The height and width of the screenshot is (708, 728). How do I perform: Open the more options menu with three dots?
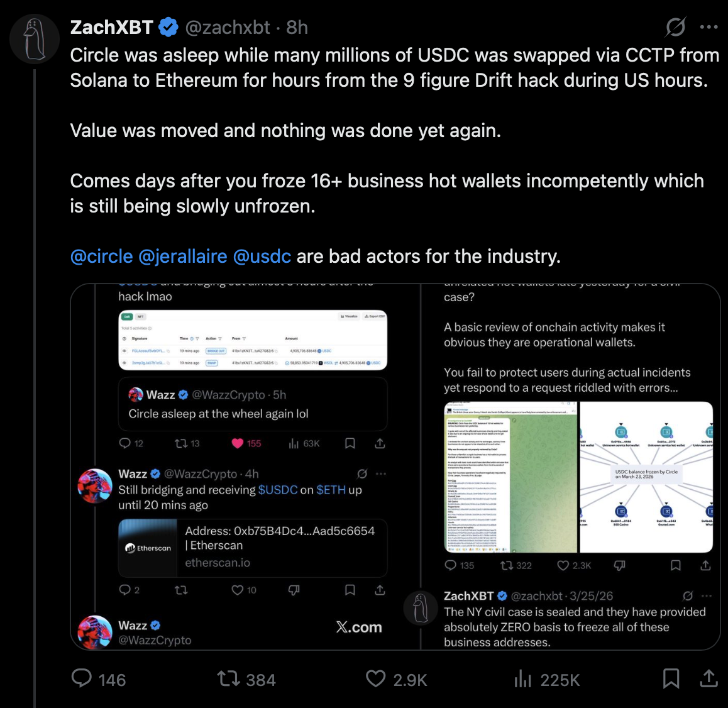[709, 27]
